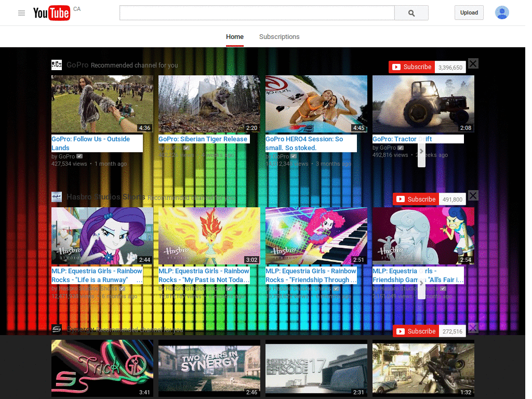Image resolution: width=532 pixels, height=399 pixels.
Task: Open the hamburger guide menu
Action: pyautogui.click(x=21, y=13)
